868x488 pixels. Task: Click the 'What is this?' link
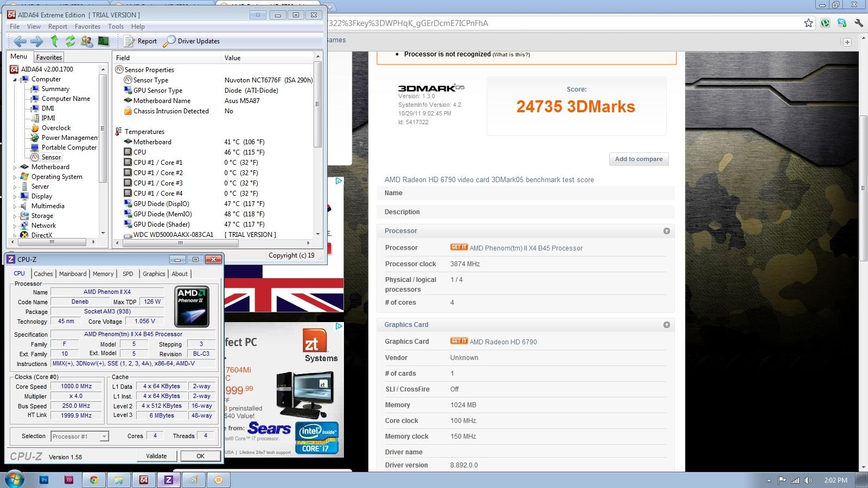click(511, 55)
